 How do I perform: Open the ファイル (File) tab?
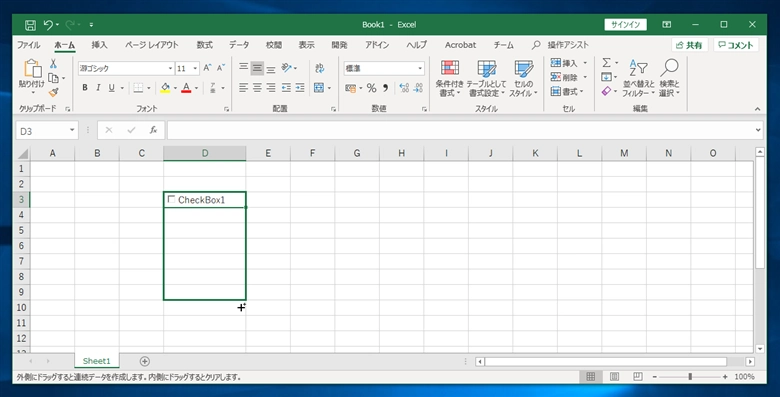click(29, 45)
